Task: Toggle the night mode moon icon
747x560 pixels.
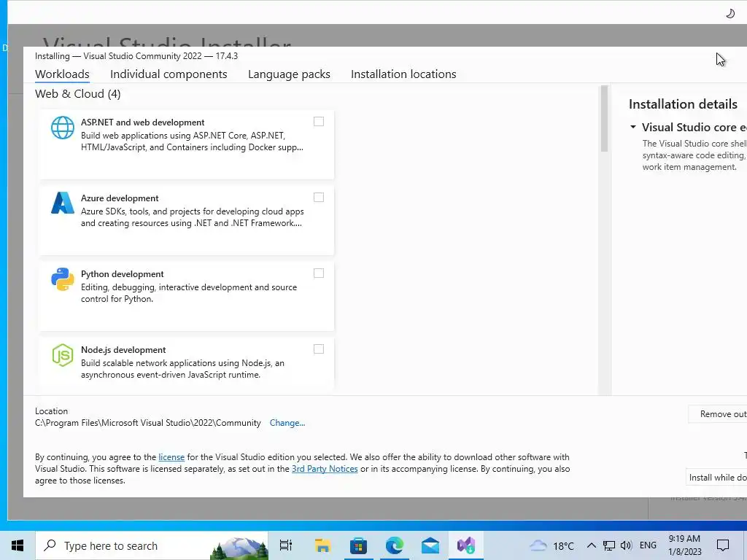Action: pos(729,13)
